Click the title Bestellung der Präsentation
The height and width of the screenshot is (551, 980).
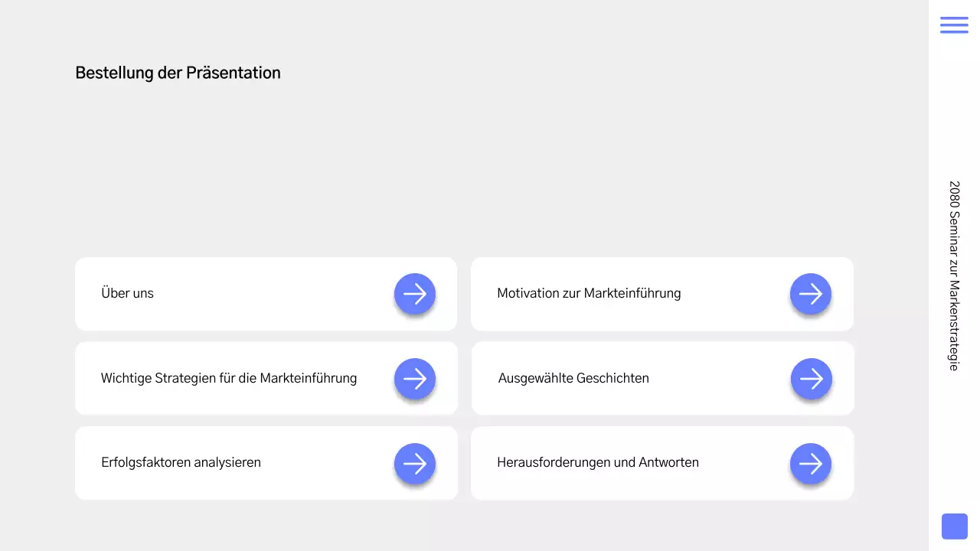[177, 73]
